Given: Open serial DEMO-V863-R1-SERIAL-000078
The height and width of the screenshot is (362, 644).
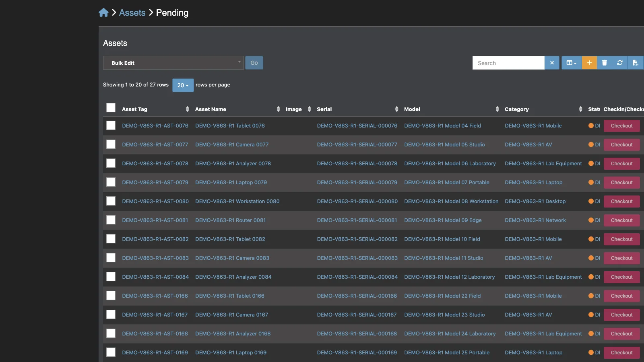Looking at the screenshot, I should coord(357,163).
